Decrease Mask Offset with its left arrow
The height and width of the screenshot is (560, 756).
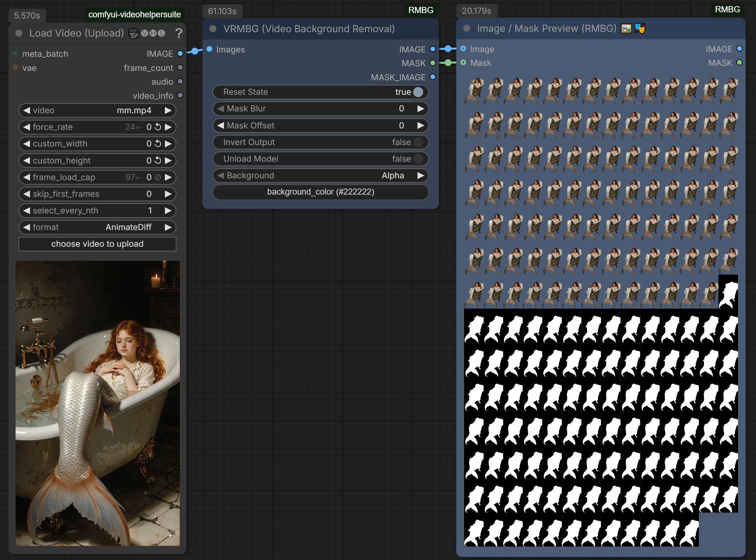coord(221,126)
